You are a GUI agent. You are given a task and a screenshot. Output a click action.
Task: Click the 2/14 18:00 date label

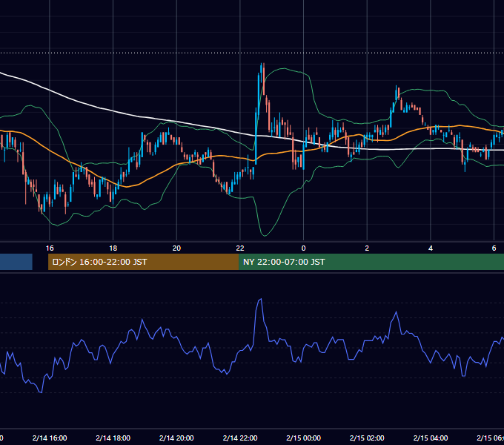tap(113, 438)
